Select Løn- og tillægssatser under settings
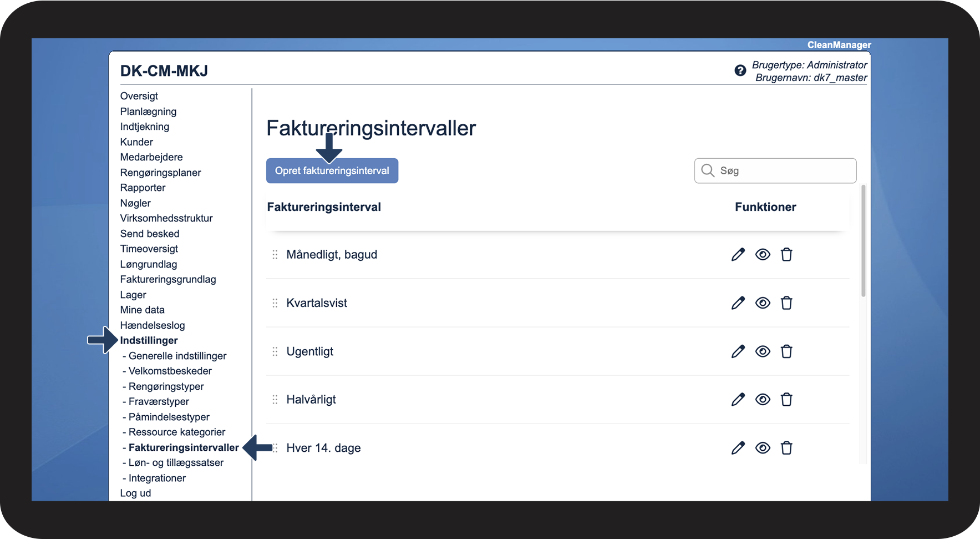 [x=176, y=462]
